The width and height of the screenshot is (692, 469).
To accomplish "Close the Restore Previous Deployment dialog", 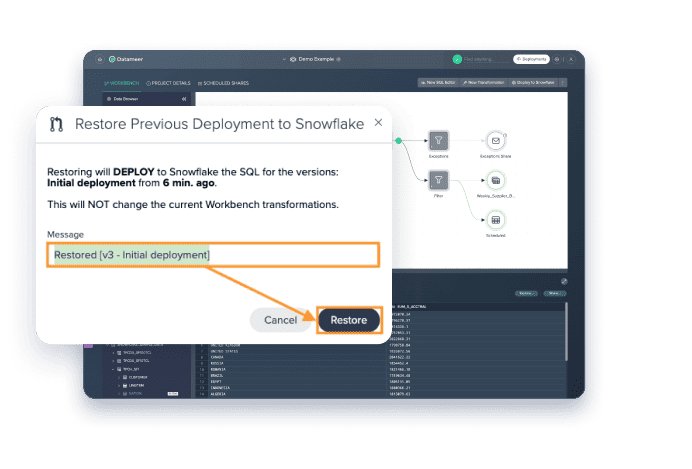I will tap(378, 123).
